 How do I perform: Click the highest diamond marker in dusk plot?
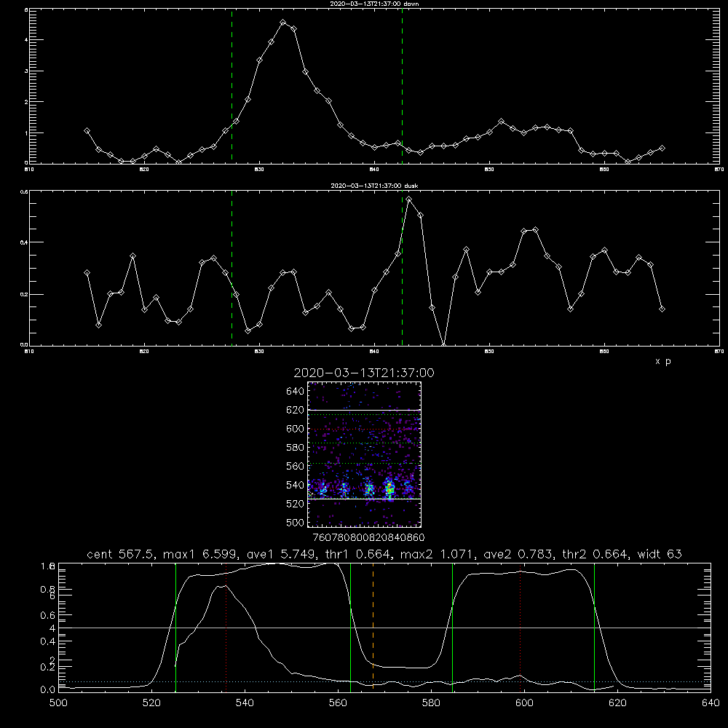(x=409, y=199)
